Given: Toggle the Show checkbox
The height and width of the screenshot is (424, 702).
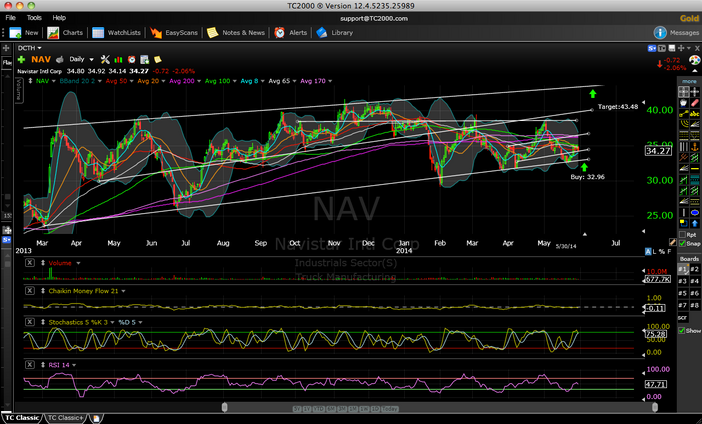Looking at the screenshot, I should [682, 330].
